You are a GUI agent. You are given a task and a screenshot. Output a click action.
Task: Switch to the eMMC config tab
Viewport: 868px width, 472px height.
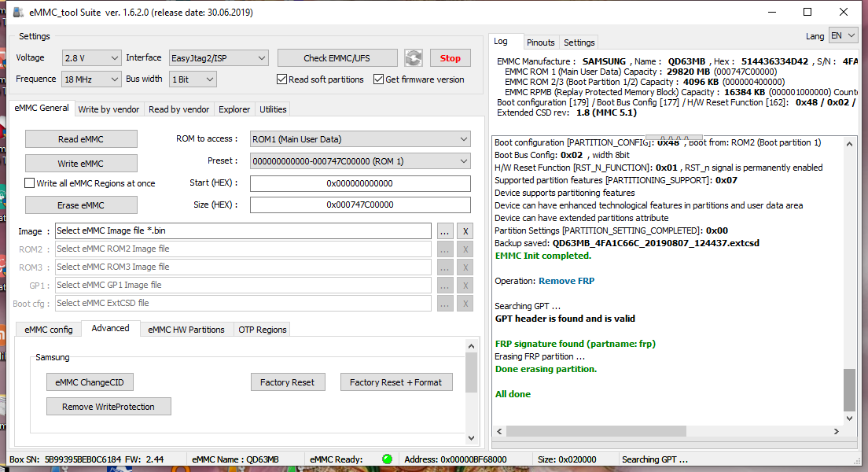(49, 330)
